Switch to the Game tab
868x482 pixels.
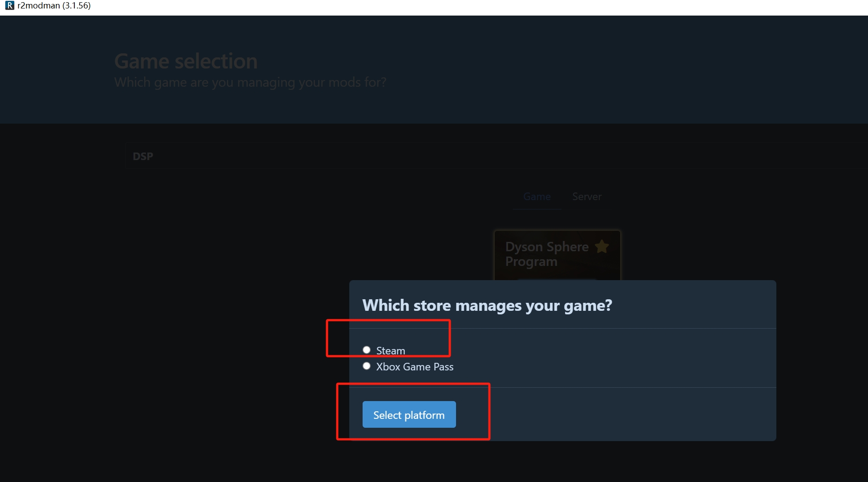(537, 197)
